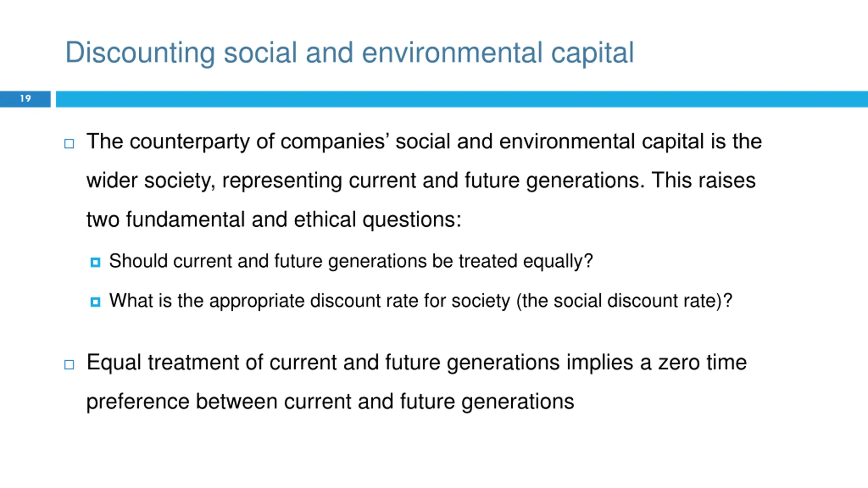Click the hollow square bullet before 'Equal treatment'
The image size is (868, 488).
[x=69, y=365]
